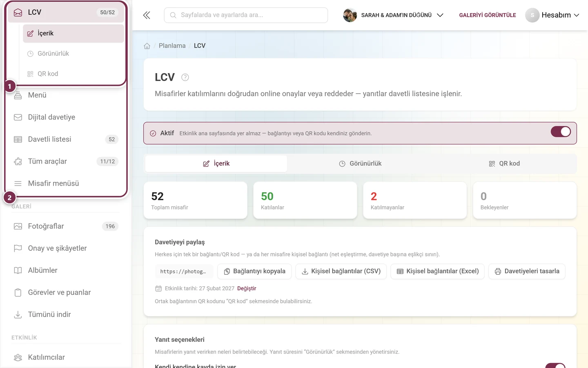Viewport: 588px width, 368px height.
Task: Click Tümünü indir in sidebar
Action: pyautogui.click(x=65, y=314)
